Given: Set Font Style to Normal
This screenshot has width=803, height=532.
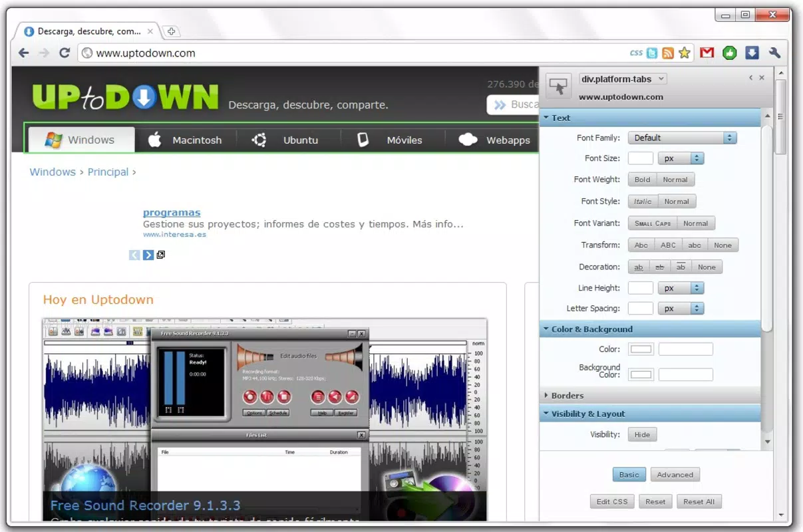Looking at the screenshot, I should coord(677,201).
